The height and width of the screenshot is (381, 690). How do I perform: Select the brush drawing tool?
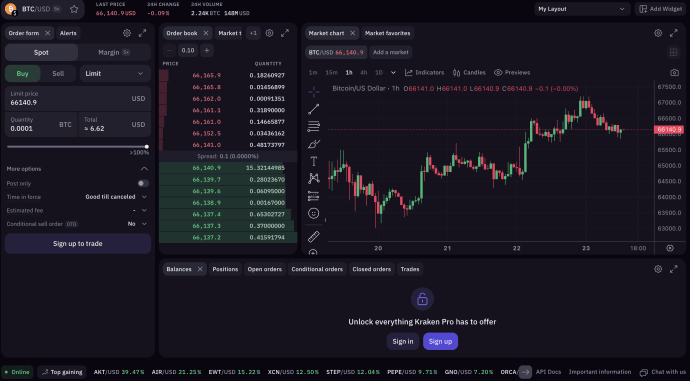pos(314,144)
